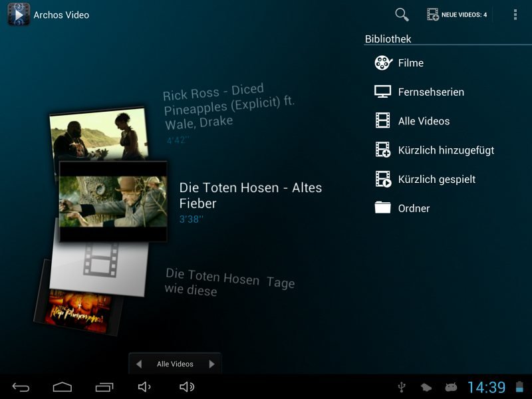Click the Fernsehserien monitor icon
The width and height of the screenshot is (532, 399).
coord(383,92)
